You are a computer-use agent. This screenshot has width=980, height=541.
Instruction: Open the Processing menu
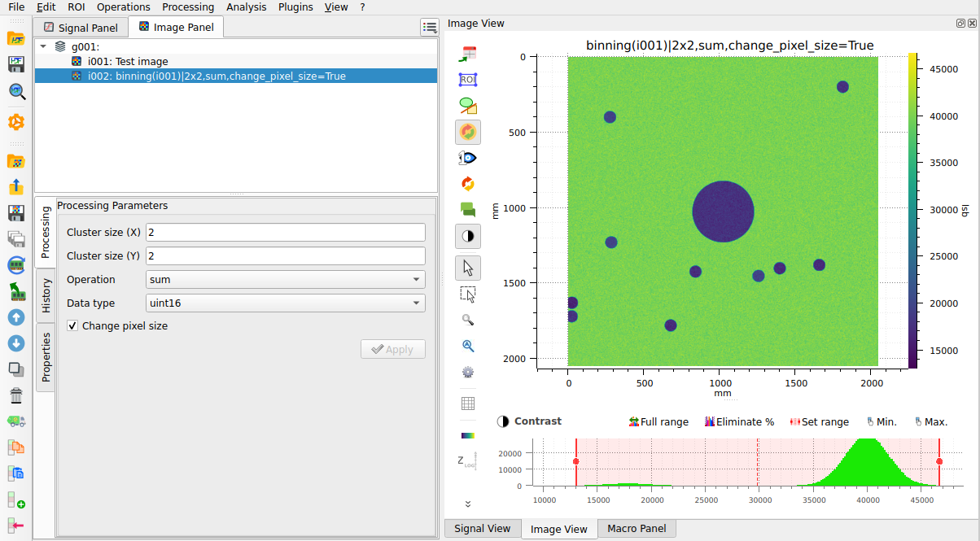tap(188, 7)
